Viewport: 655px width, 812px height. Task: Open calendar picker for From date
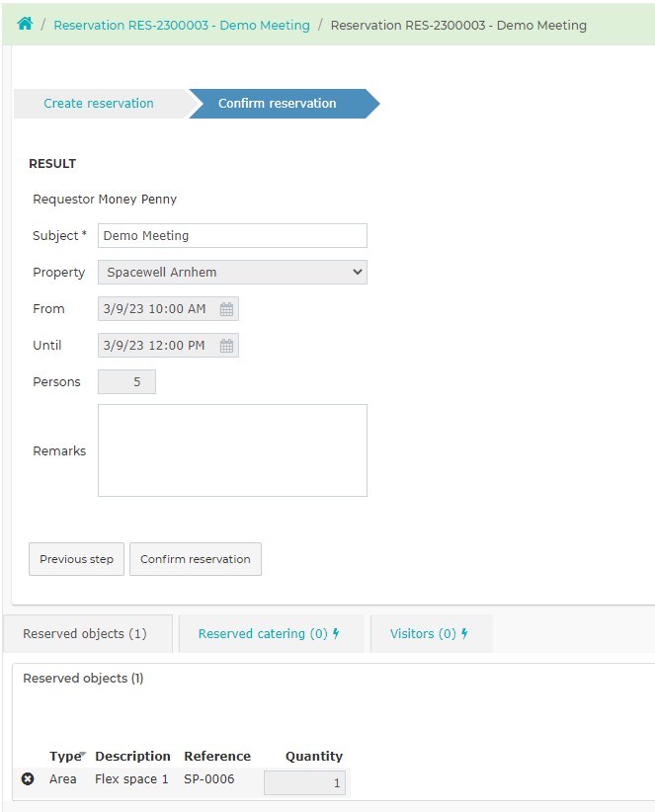[x=226, y=309]
